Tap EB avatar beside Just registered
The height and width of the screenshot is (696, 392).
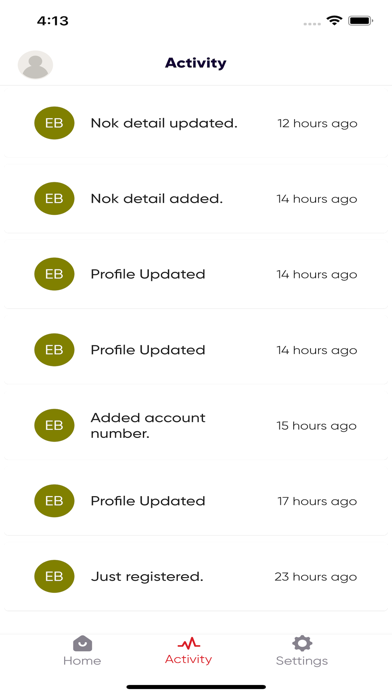click(x=54, y=576)
